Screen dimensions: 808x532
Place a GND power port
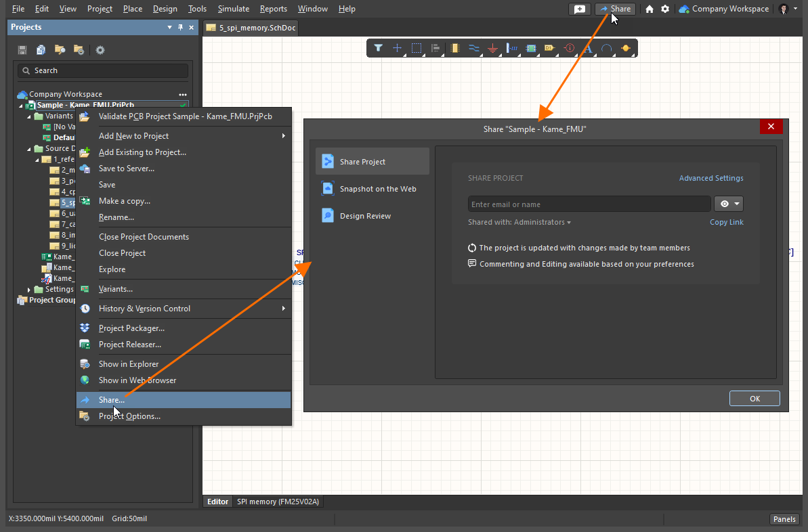pyautogui.click(x=492, y=49)
